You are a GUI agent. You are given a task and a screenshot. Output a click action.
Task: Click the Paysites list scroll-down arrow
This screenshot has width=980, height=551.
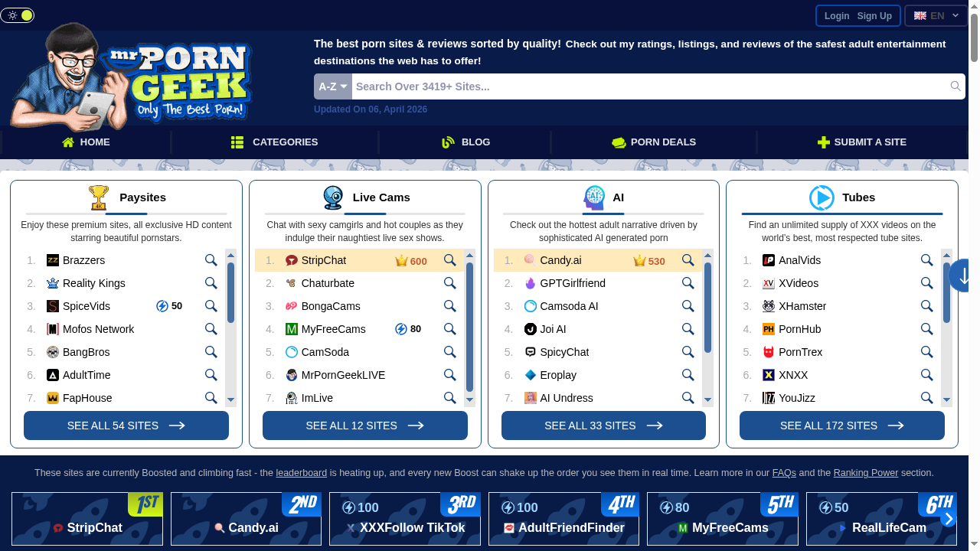(x=230, y=399)
